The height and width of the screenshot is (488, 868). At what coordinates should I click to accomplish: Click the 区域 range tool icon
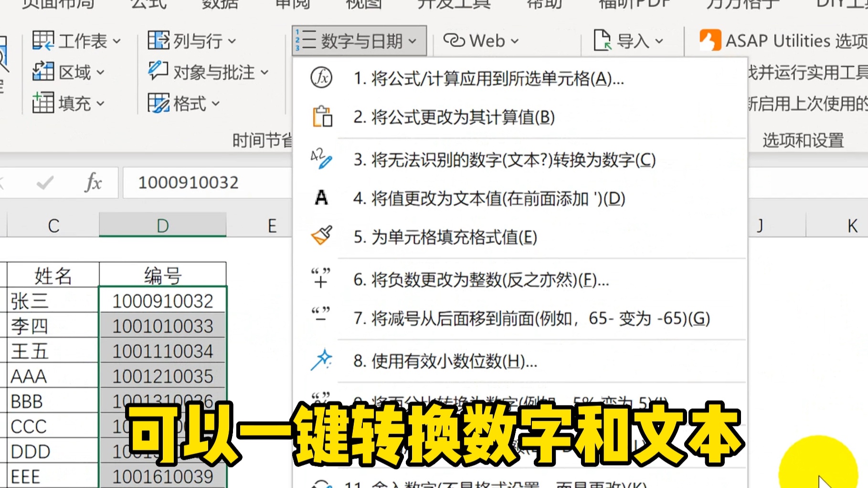pyautogui.click(x=43, y=72)
